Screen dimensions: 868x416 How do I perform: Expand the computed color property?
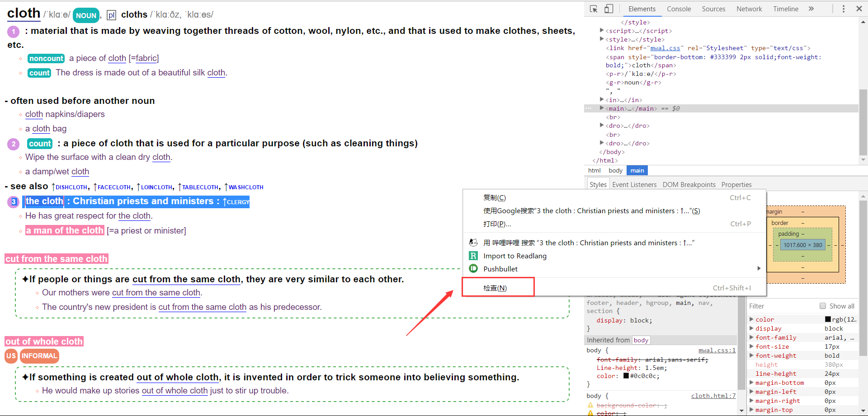coord(752,319)
